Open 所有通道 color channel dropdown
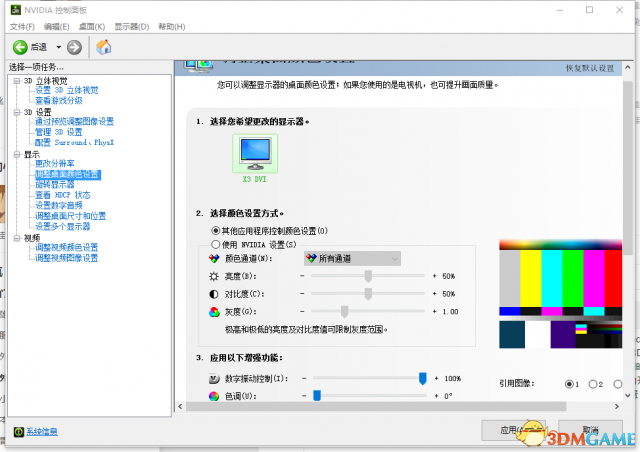 click(352, 258)
